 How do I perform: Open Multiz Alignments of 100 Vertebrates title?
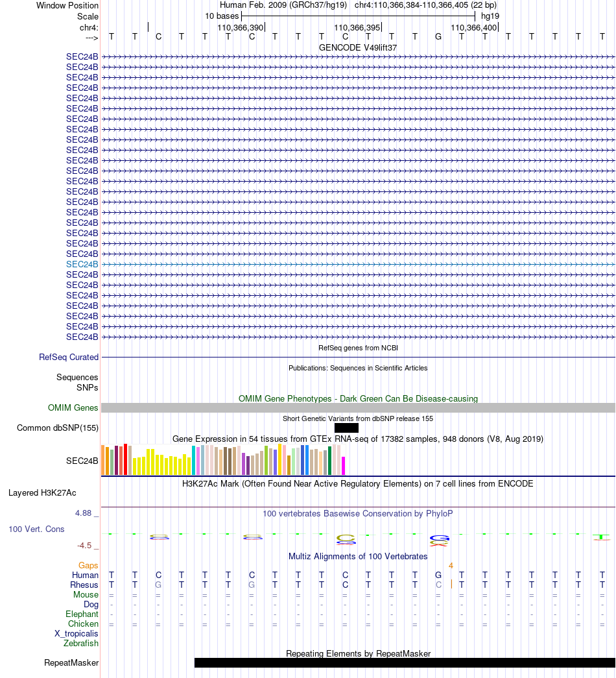(x=358, y=557)
